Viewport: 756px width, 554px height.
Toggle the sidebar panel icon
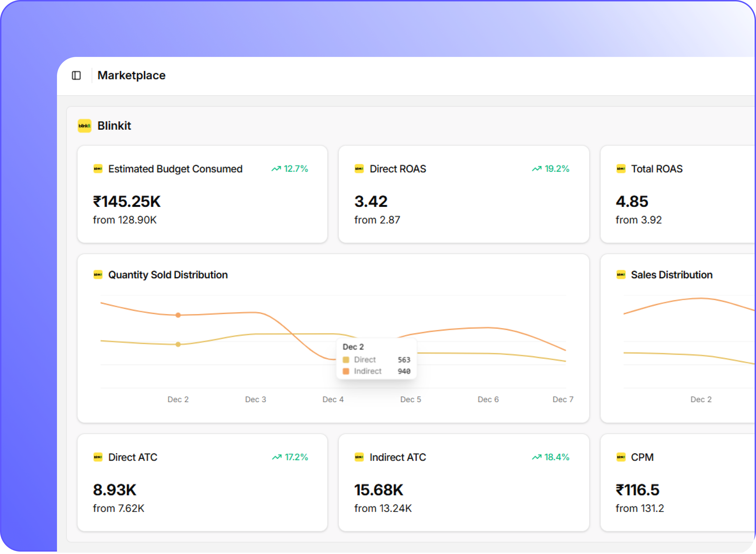(x=76, y=76)
